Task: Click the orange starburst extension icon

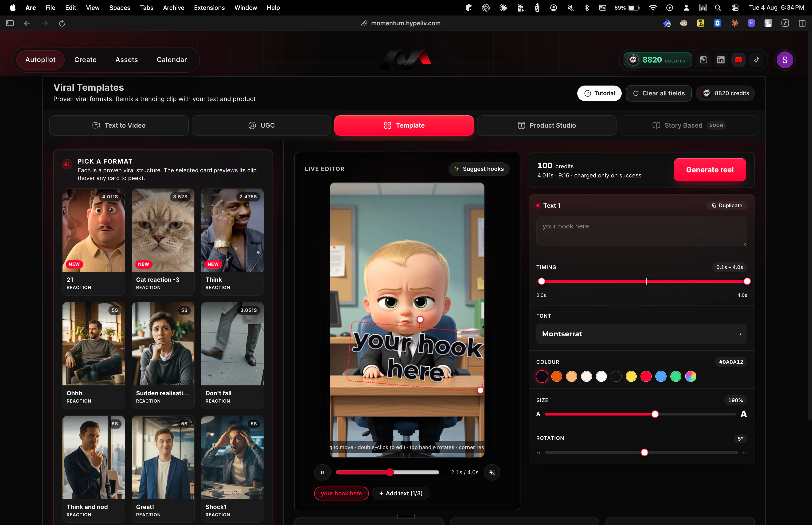Action: [734, 23]
